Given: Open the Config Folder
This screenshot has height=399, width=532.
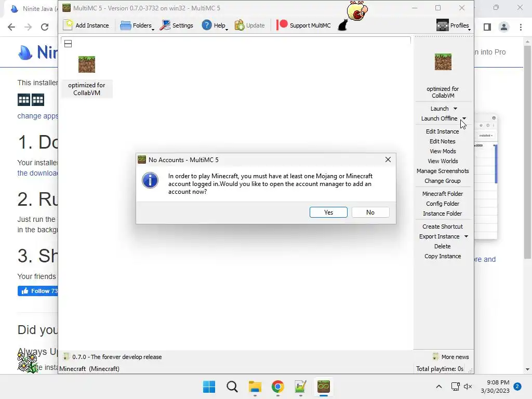Looking at the screenshot, I should [443, 203].
